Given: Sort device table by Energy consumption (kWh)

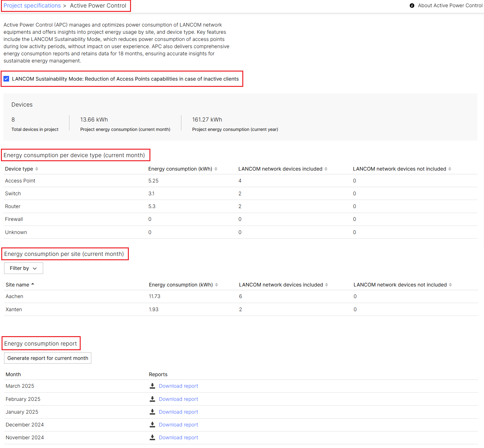Looking at the screenshot, I should click(x=216, y=169).
